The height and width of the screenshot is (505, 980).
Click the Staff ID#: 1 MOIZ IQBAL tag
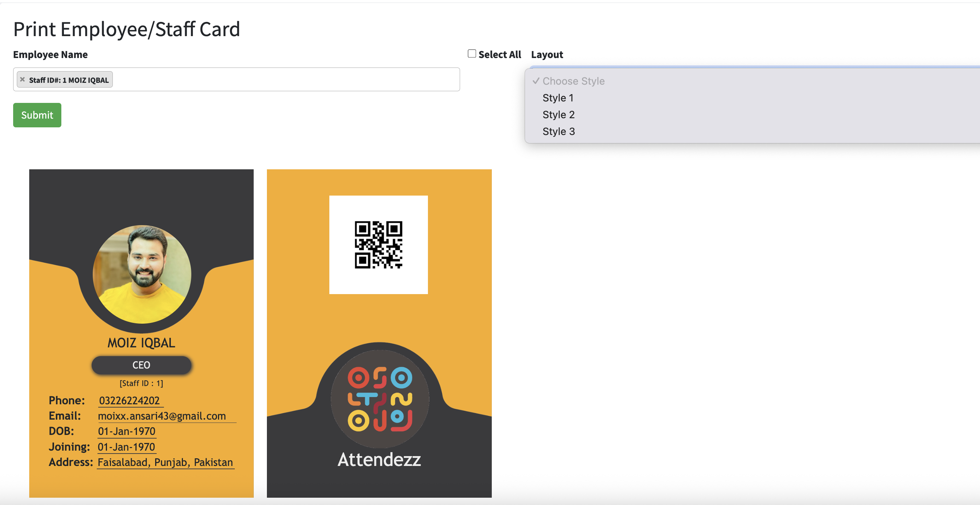coord(69,80)
